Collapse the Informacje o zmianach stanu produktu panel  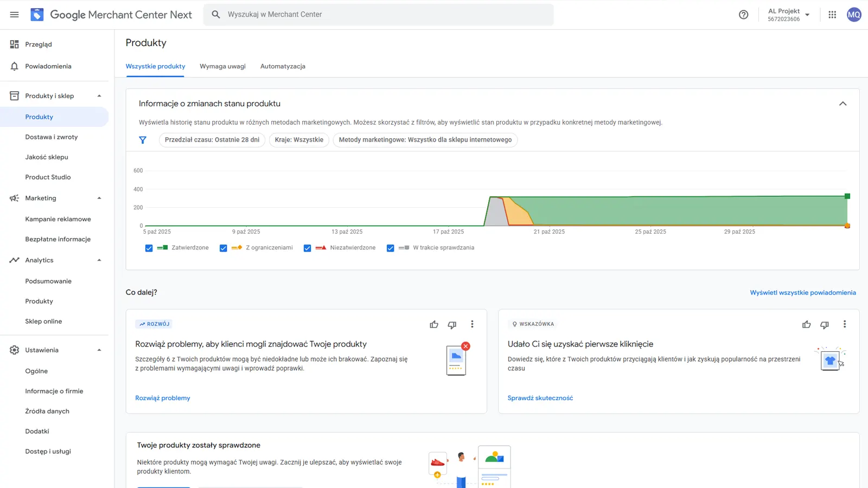[x=843, y=103]
